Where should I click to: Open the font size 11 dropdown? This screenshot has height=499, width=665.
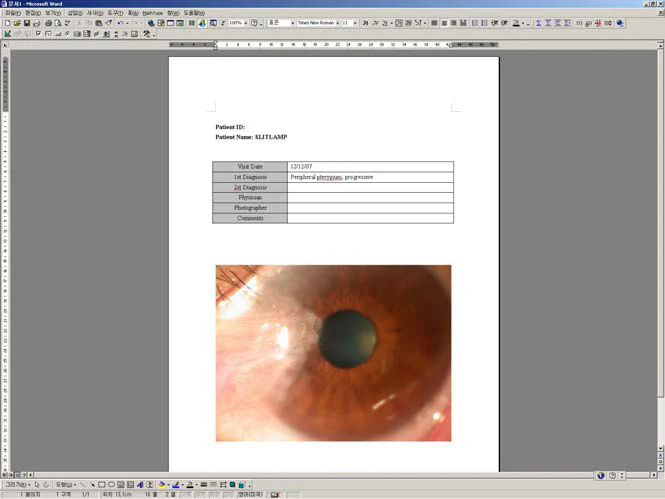click(349, 22)
